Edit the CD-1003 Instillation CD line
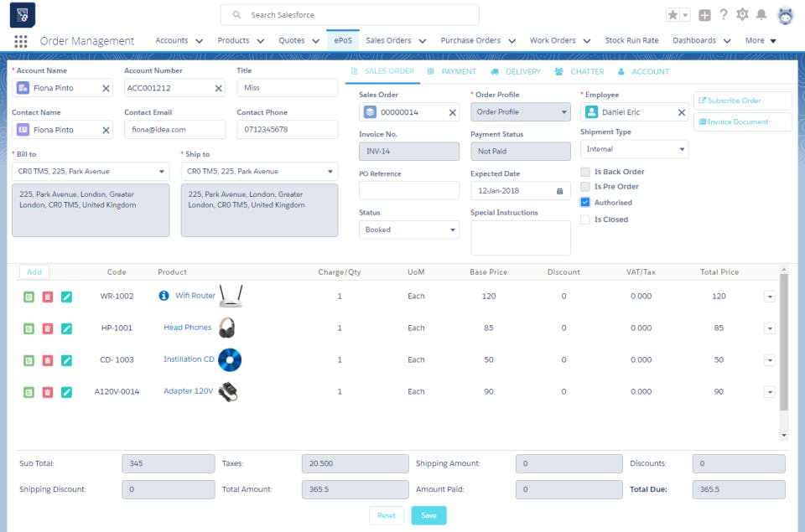805x532 pixels. pos(66,360)
